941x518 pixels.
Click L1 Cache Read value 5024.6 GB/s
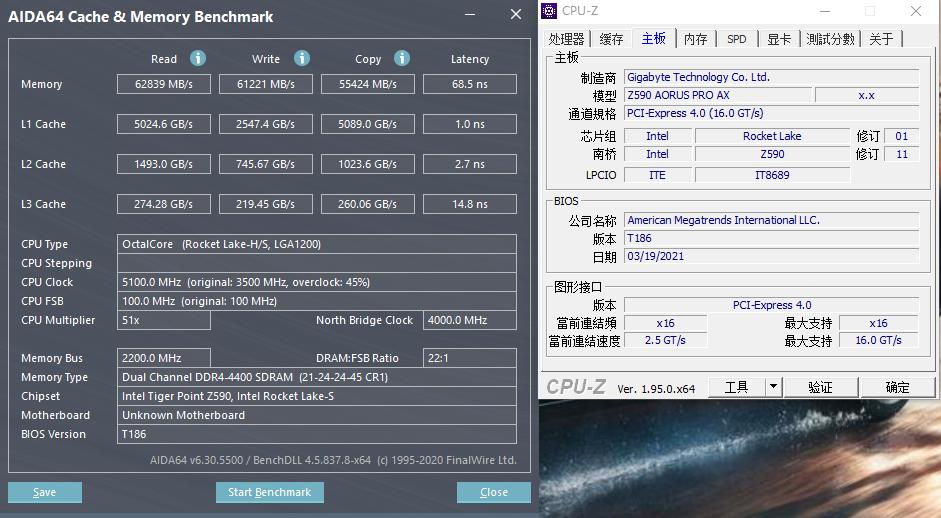point(164,124)
